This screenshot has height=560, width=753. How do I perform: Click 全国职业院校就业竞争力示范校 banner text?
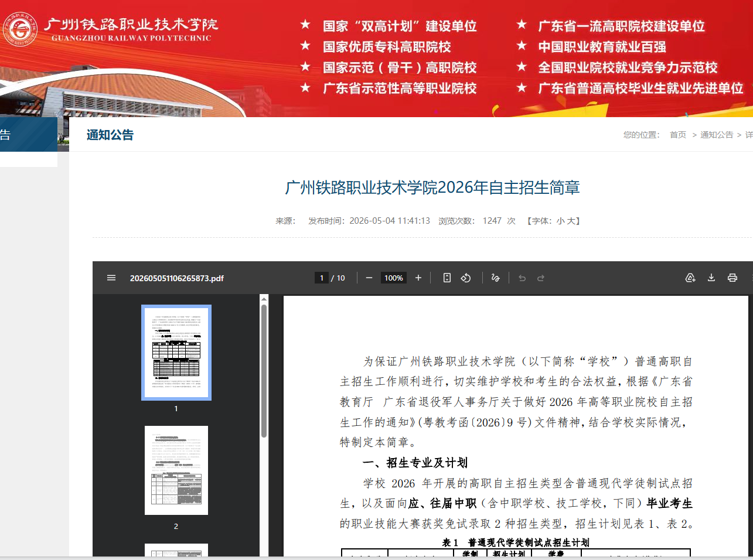coord(628,67)
